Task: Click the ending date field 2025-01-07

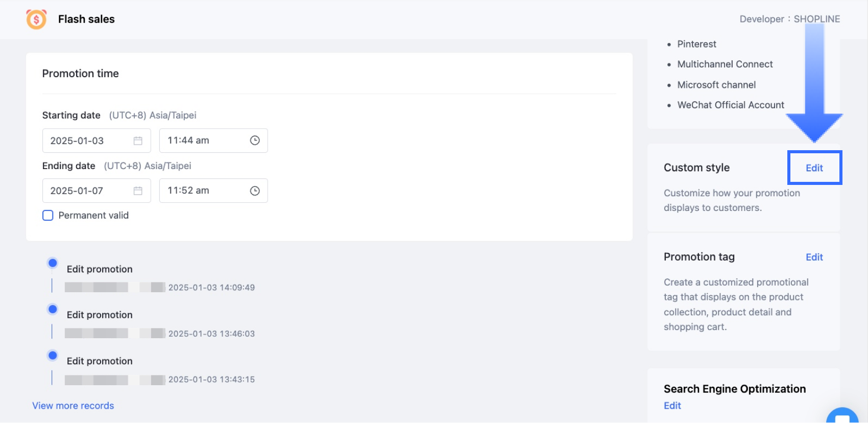Action: (x=87, y=191)
